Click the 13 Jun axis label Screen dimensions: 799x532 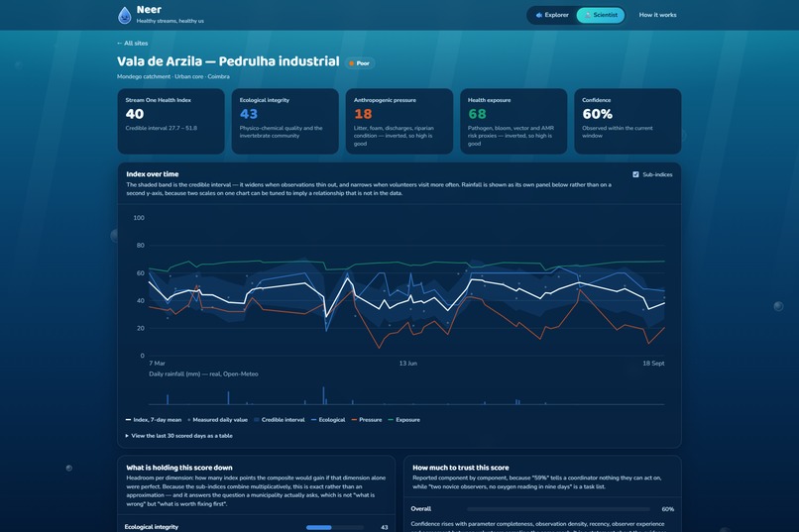[x=407, y=364]
